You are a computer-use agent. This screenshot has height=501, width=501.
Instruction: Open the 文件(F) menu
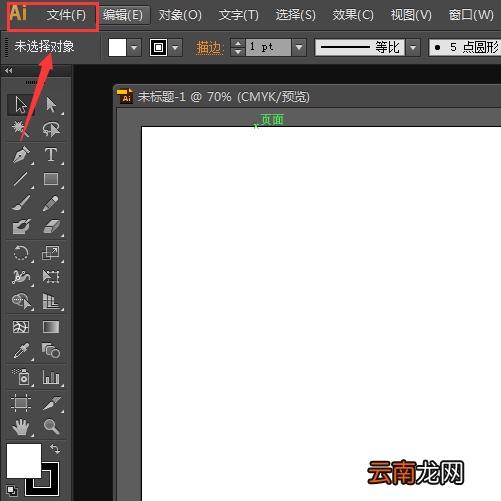(66, 15)
